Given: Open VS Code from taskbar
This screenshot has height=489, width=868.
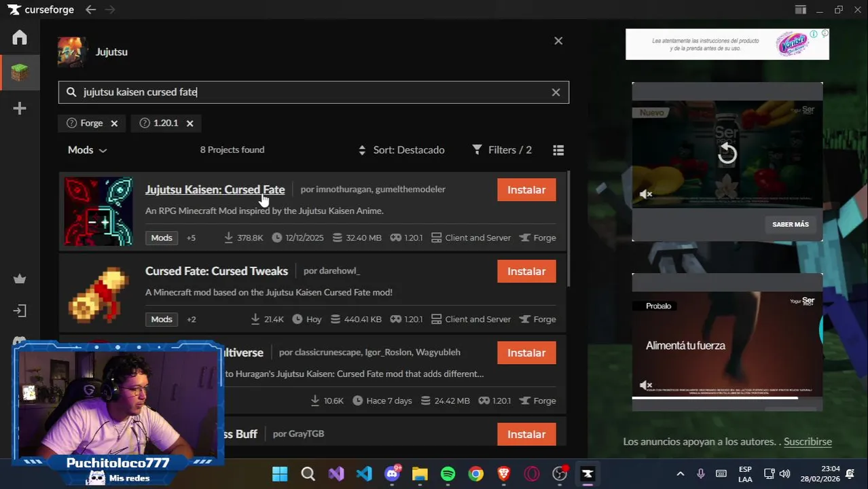Looking at the screenshot, I should point(364,473).
